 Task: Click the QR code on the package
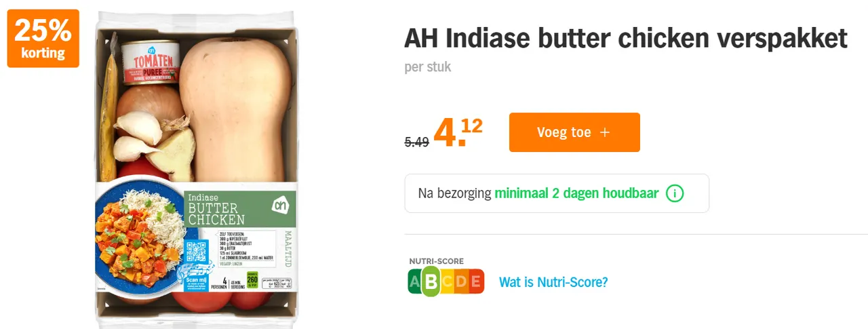[196, 252]
